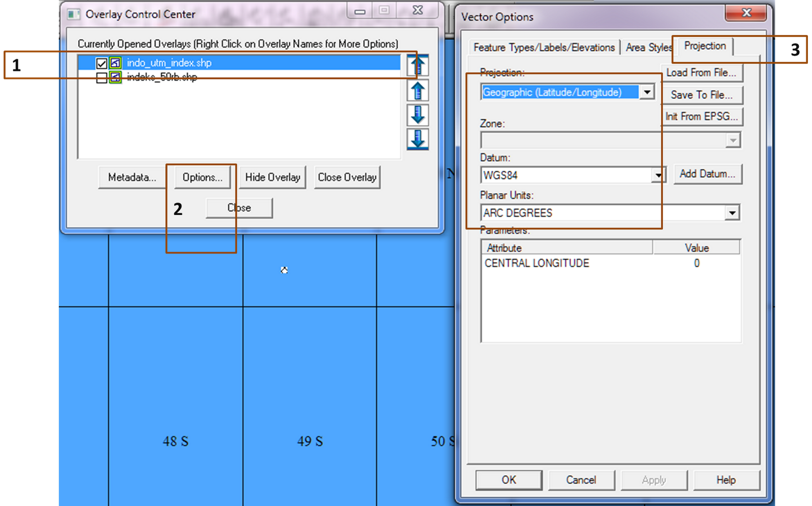Open Metadata for the selected overlay

click(132, 177)
